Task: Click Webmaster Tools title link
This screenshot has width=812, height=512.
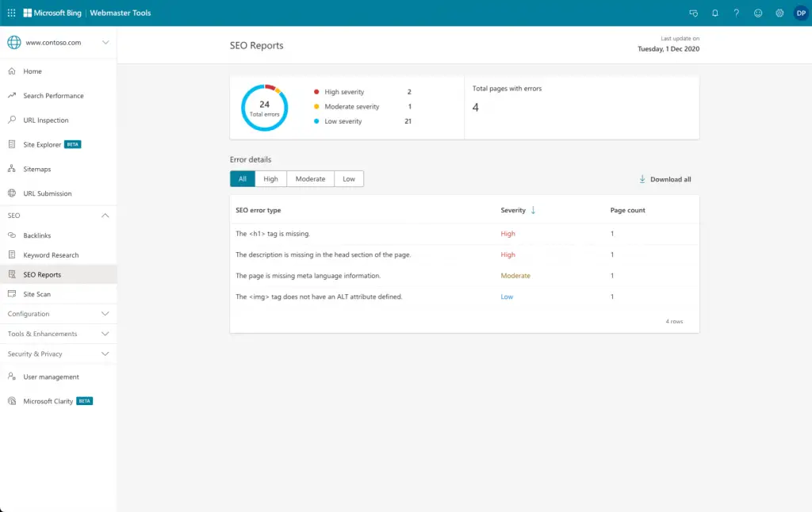Action: 121,13
